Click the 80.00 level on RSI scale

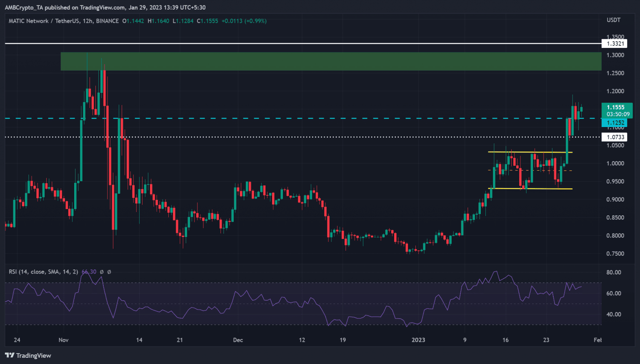click(x=613, y=272)
